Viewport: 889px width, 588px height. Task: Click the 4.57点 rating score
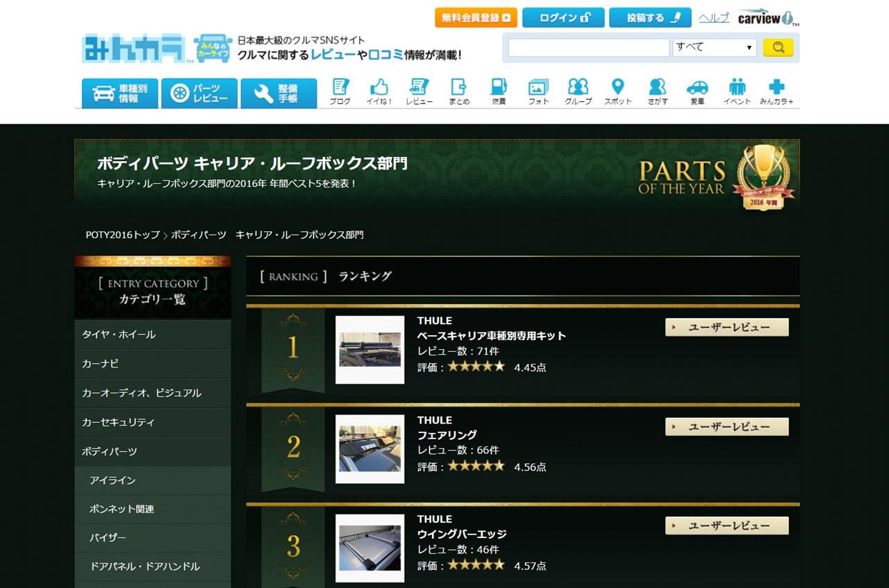tap(531, 566)
